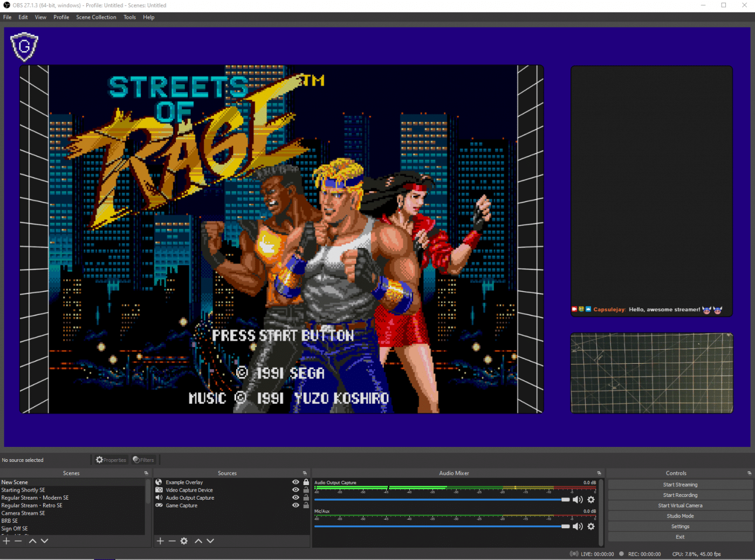Click the OBS logo in title bar

6,5
